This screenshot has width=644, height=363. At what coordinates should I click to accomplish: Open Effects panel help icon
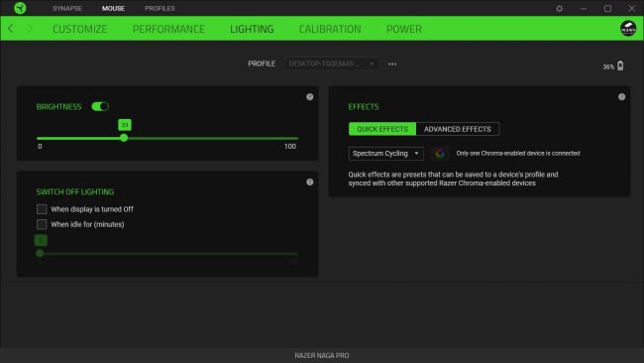(621, 97)
